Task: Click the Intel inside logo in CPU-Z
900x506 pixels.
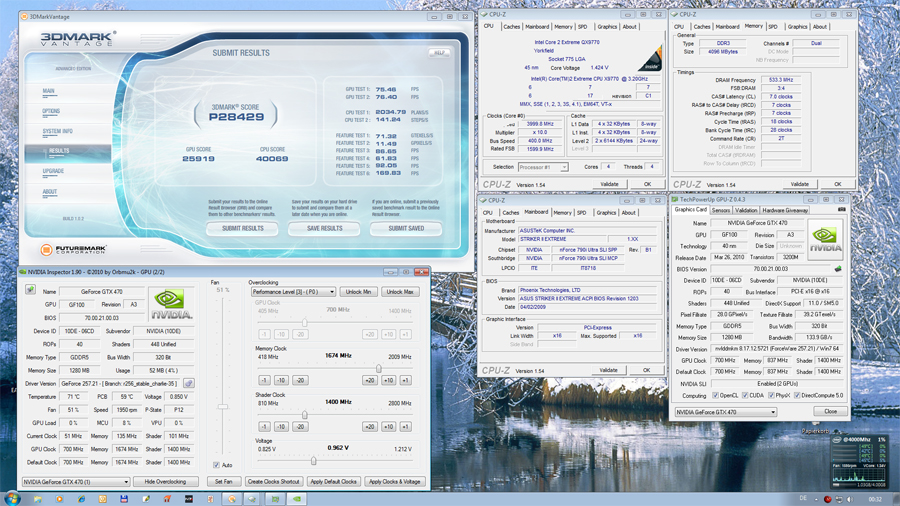Action: tap(650, 59)
